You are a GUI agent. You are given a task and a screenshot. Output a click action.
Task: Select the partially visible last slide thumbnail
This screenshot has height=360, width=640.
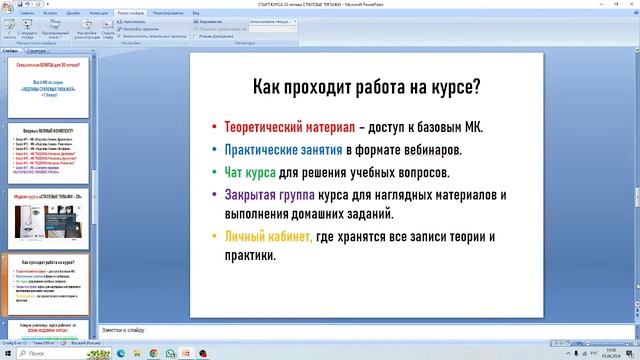48,330
